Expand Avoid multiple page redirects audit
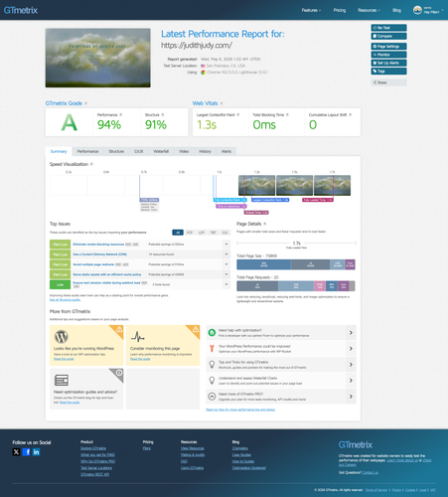 coord(226,264)
